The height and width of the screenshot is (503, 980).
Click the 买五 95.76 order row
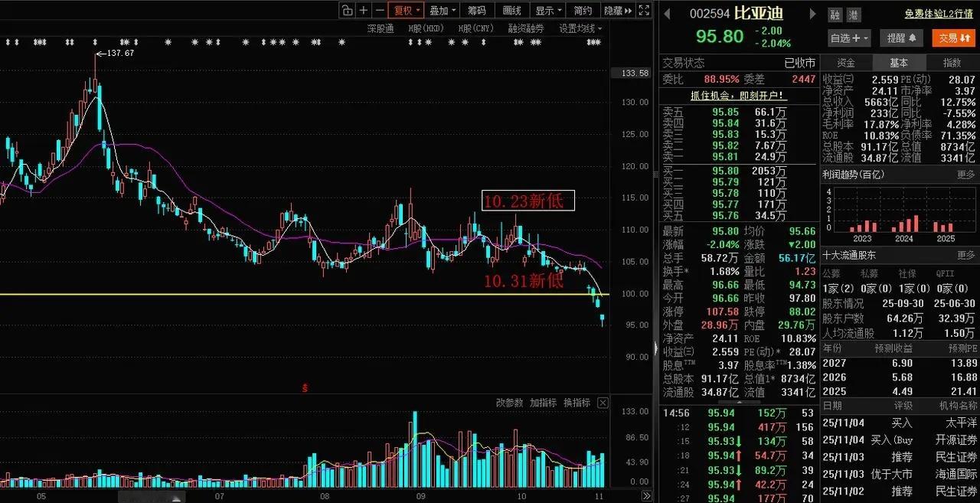click(x=738, y=216)
